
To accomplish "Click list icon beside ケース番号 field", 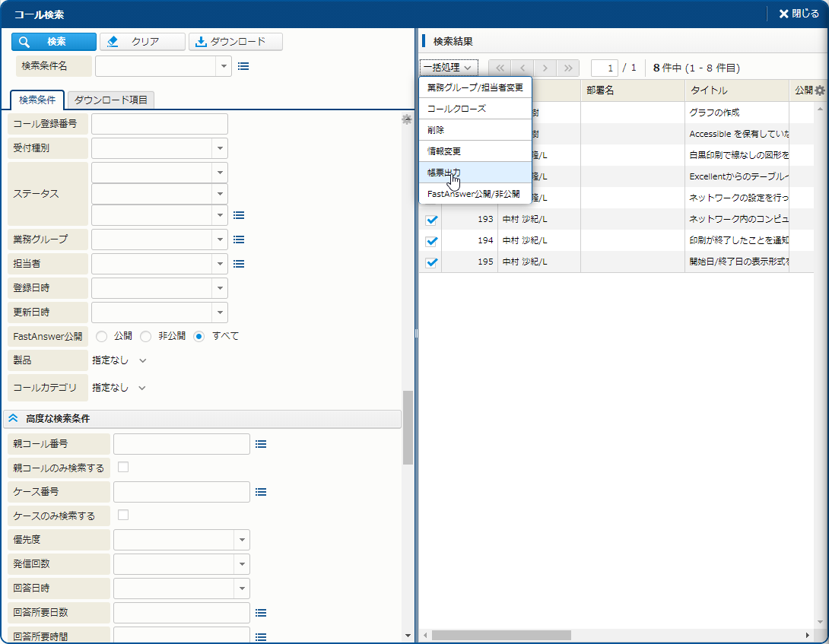I will (261, 492).
